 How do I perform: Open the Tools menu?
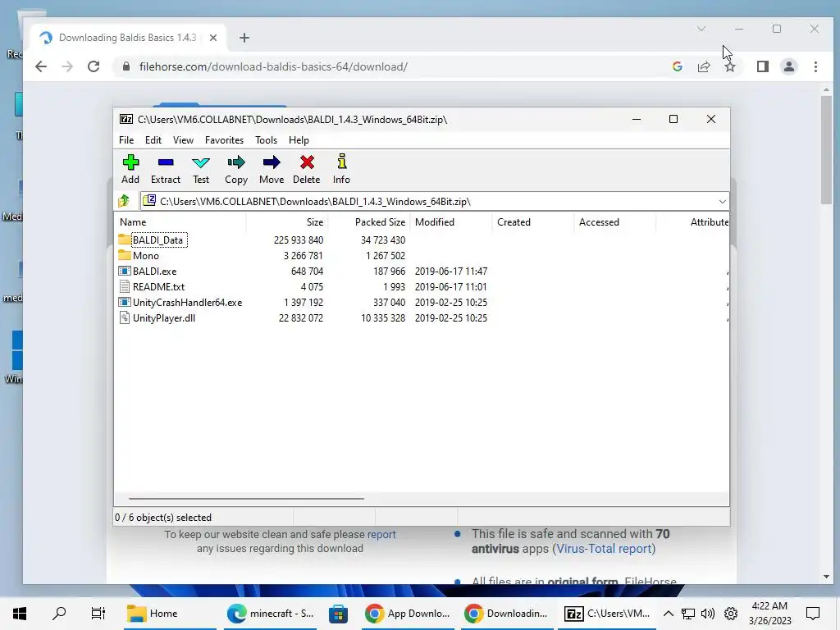coord(267,140)
